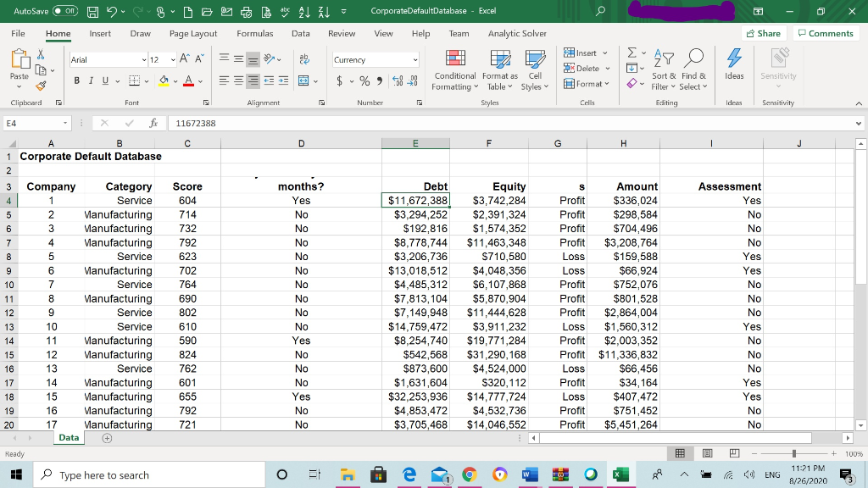Switch to the Formulas ribbon tab

point(254,34)
